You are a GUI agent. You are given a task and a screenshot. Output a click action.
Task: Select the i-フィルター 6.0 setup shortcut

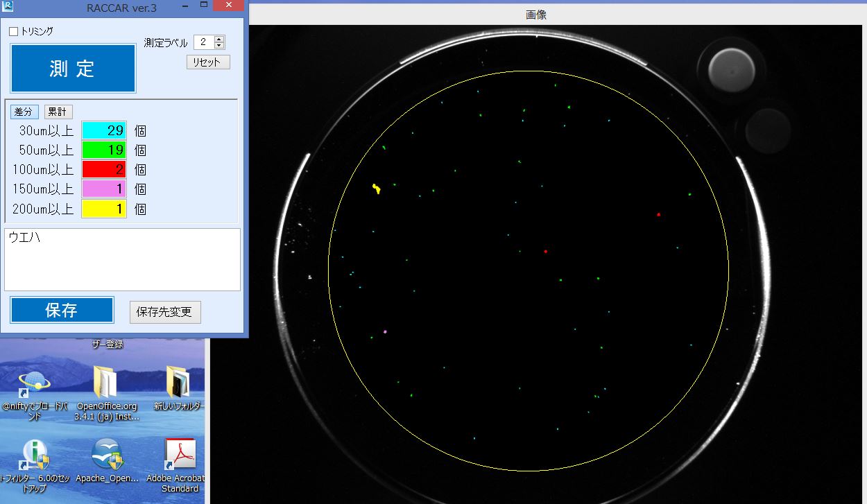(35, 466)
